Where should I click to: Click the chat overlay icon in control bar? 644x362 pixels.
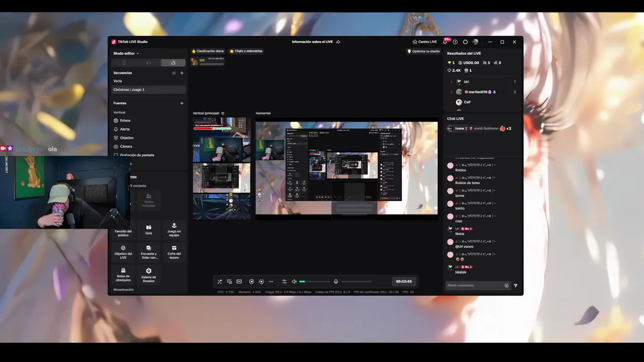tap(229, 282)
